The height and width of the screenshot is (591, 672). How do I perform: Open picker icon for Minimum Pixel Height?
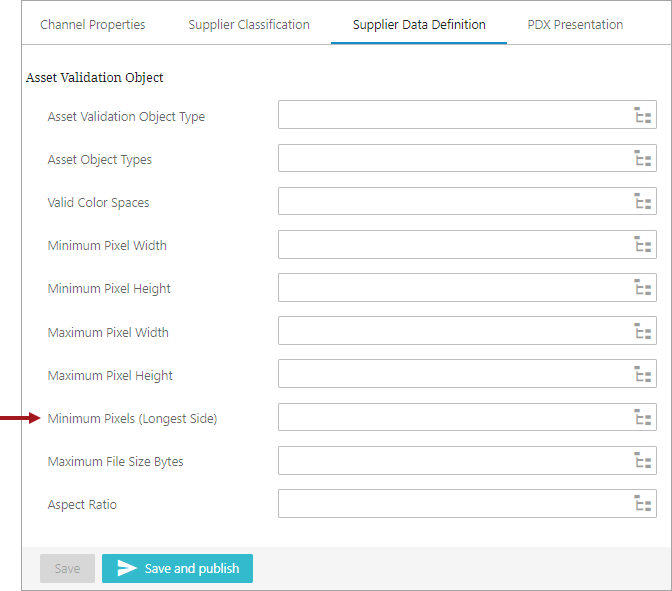tap(643, 288)
